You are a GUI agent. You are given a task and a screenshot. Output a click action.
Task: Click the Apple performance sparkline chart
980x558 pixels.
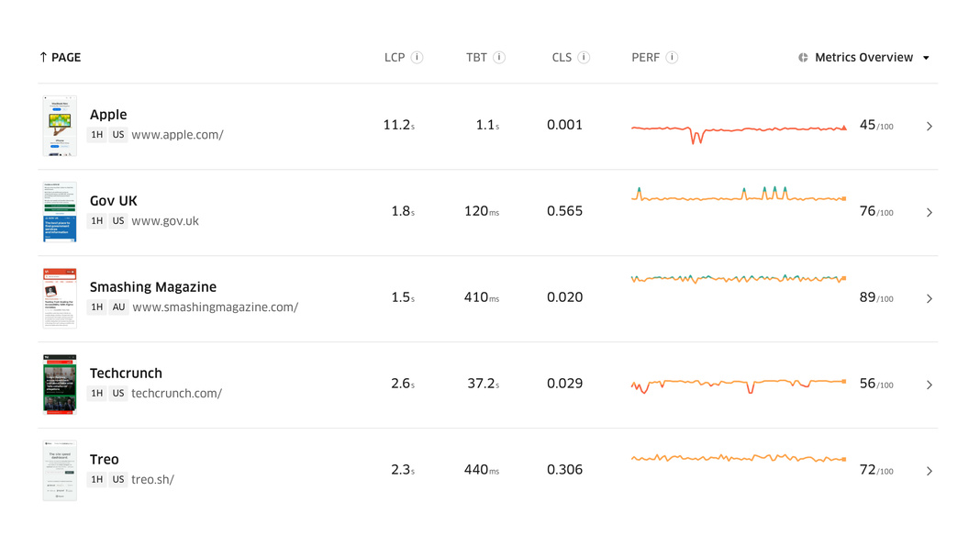739,130
